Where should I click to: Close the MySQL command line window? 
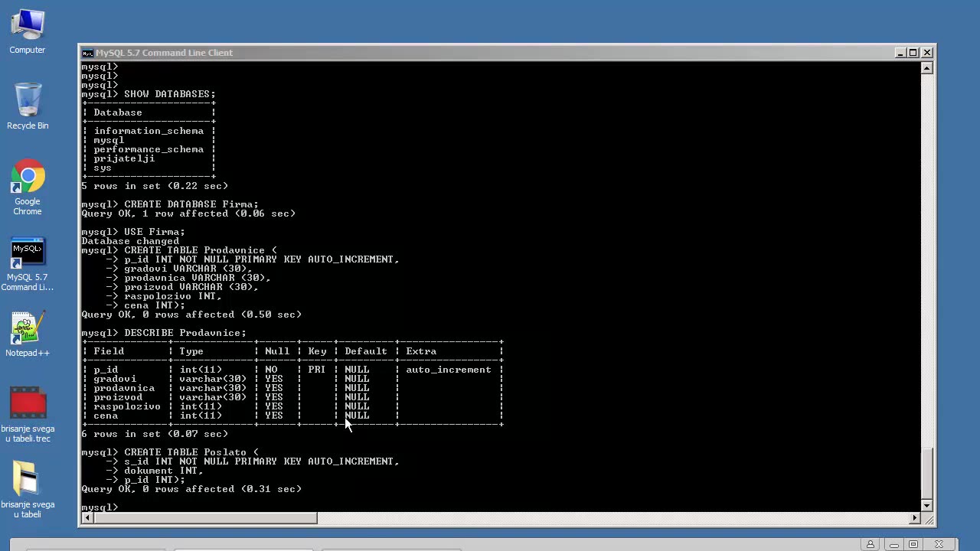[x=927, y=53]
